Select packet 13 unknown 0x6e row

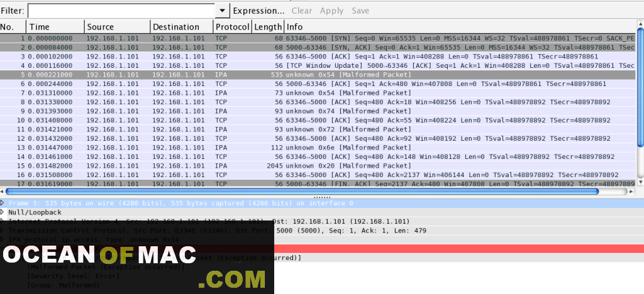click(318, 147)
